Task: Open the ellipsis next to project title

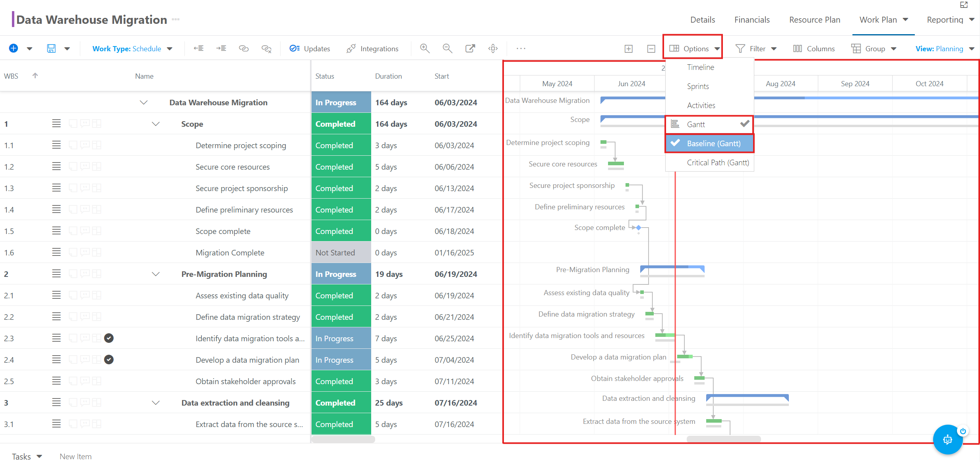Action: pos(176,19)
